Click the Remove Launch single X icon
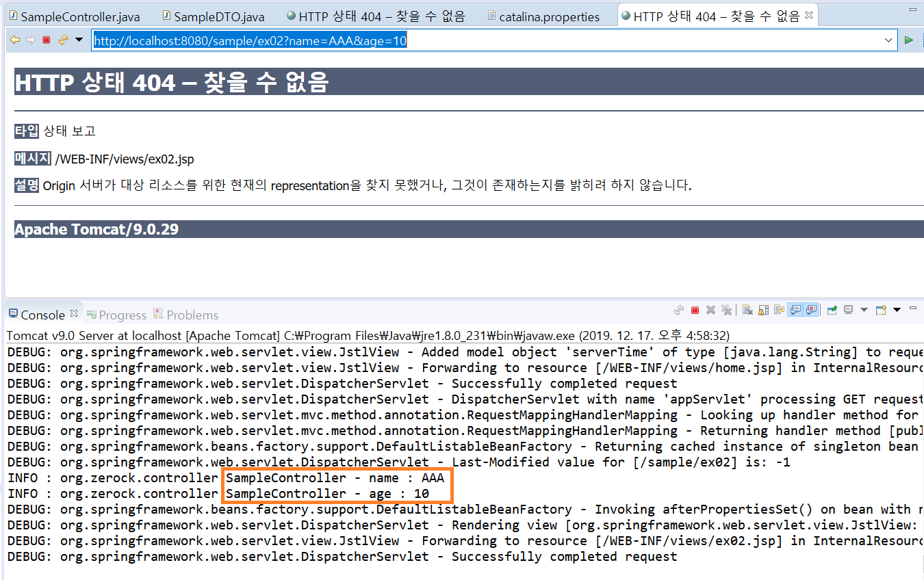Viewport: 924px width, 580px height. tap(710, 310)
